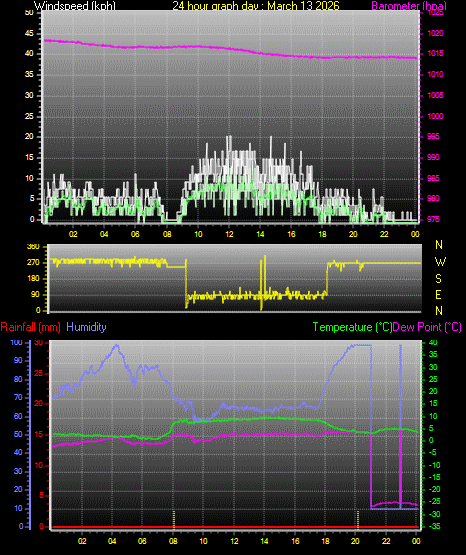
Task: Click the "30" windspeed axis value
Action: tap(29, 95)
